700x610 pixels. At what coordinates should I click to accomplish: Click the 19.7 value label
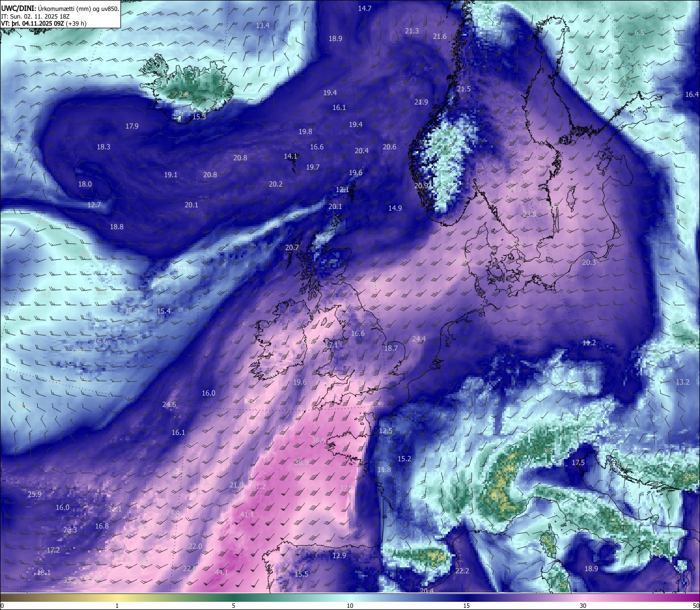(313, 167)
